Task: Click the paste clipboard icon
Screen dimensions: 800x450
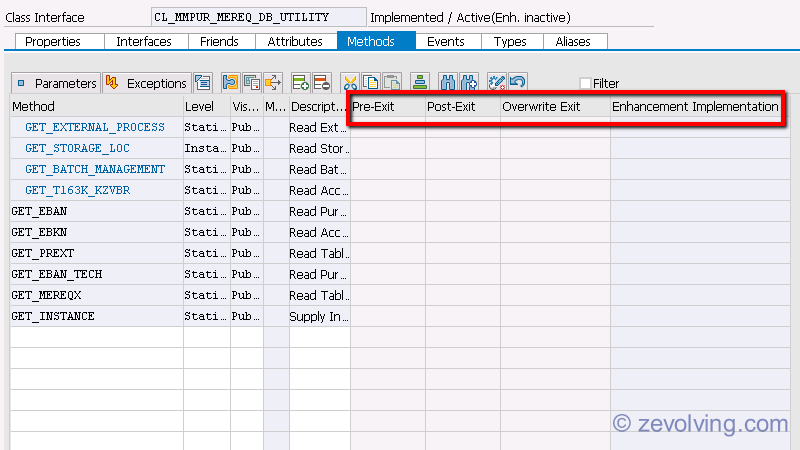Action: pos(392,83)
